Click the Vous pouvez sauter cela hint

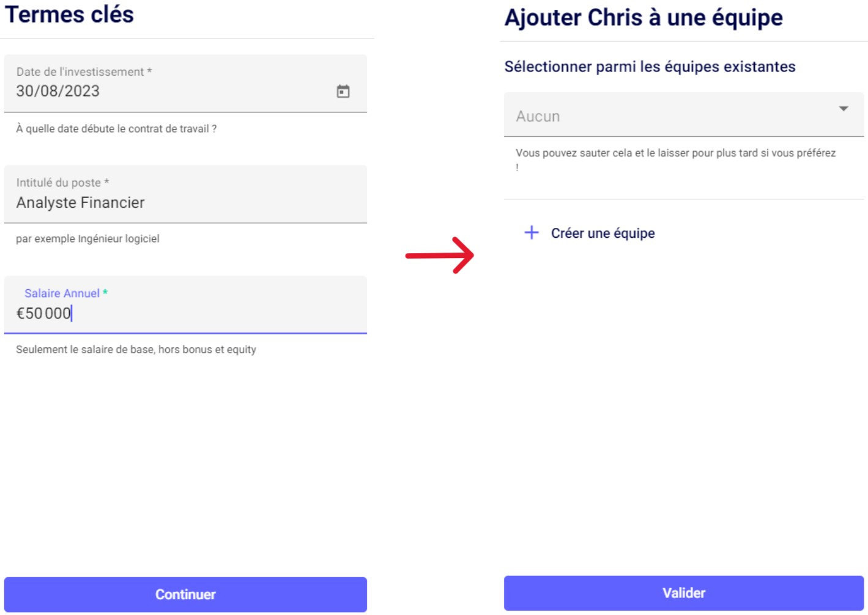675,153
